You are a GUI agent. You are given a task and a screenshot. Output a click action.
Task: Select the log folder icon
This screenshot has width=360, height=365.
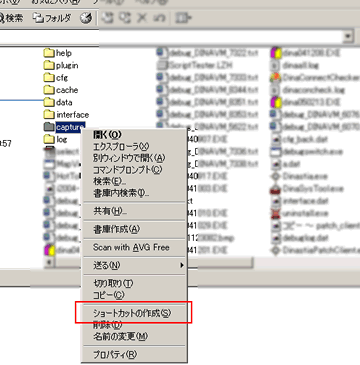click(49, 139)
